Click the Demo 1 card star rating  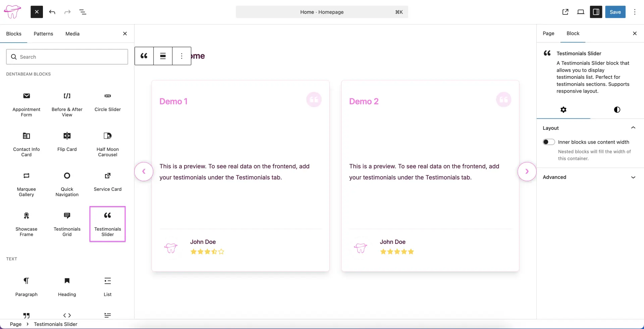pos(207,252)
